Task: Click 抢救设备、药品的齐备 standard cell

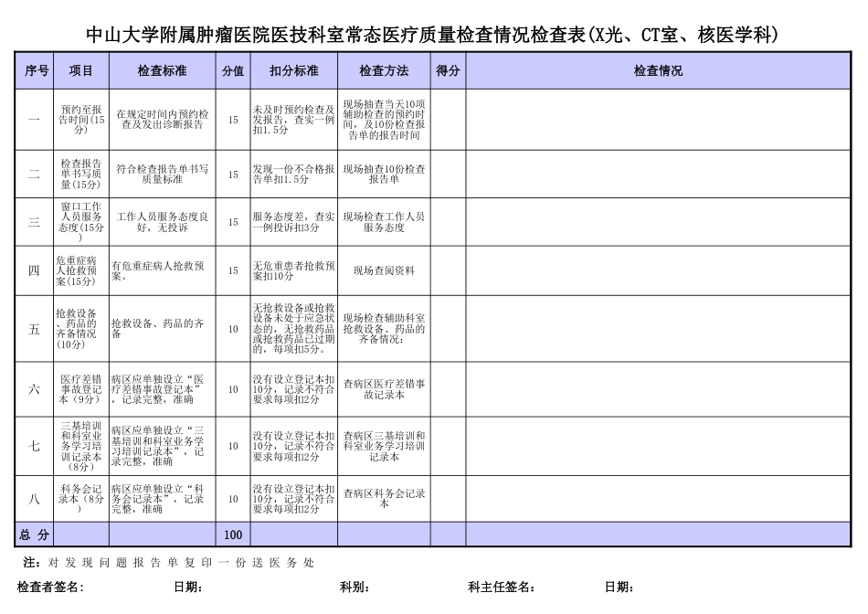Action: pyautogui.click(x=163, y=329)
